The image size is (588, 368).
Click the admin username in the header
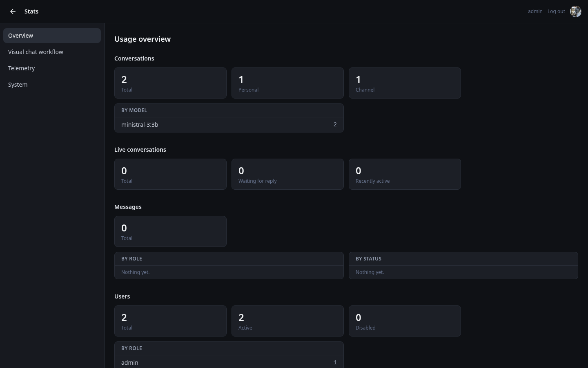coord(535,11)
